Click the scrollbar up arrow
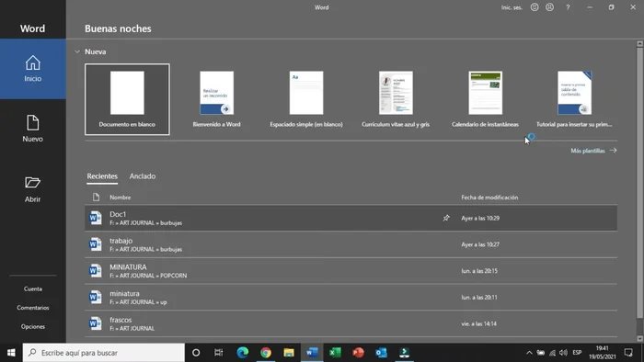The width and height of the screenshot is (644, 362). click(x=639, y=43)
